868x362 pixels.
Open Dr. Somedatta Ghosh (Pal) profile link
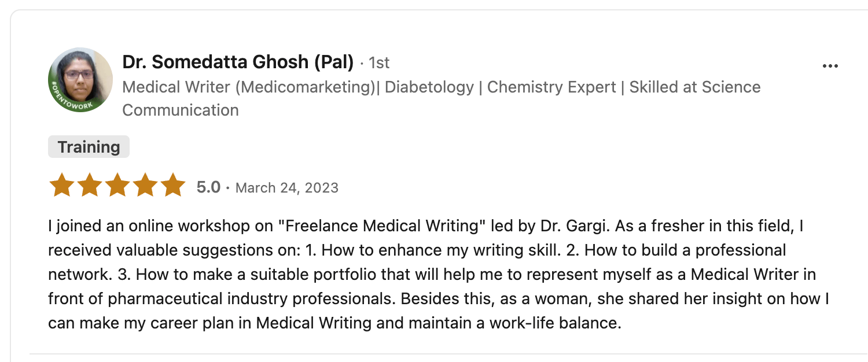[x=238, y=62]
